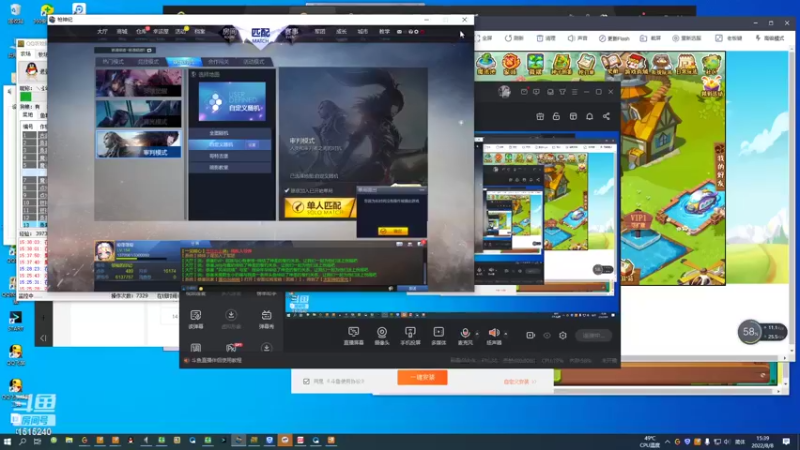The width and height of the screenshot is (800, 450).
Task: Open the 活动 events menu item
Action: coord(180,32)
